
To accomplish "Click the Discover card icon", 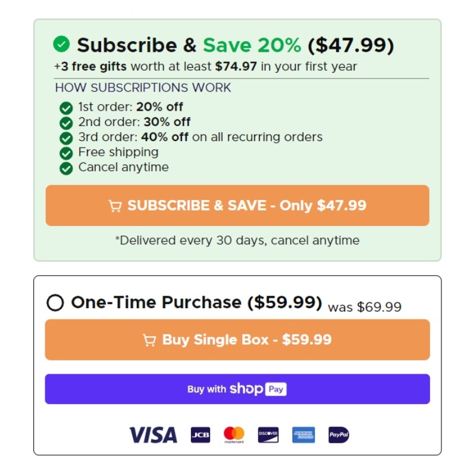I will (x=268, y=435).
